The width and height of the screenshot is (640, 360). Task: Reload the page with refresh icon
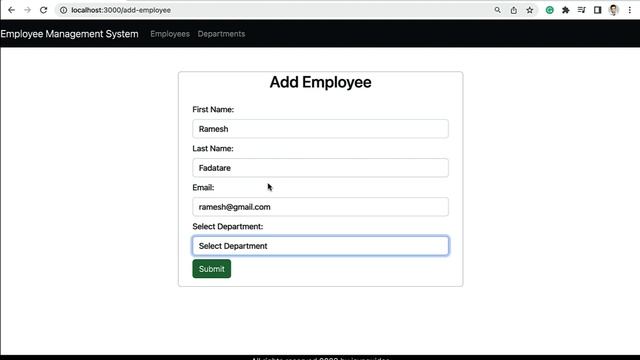pyautogui.click(x=43, y=10)
